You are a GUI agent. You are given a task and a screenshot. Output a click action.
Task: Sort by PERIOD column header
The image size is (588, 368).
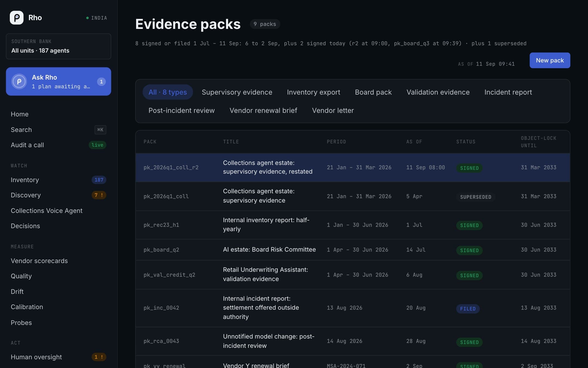[x=336, y=142]
